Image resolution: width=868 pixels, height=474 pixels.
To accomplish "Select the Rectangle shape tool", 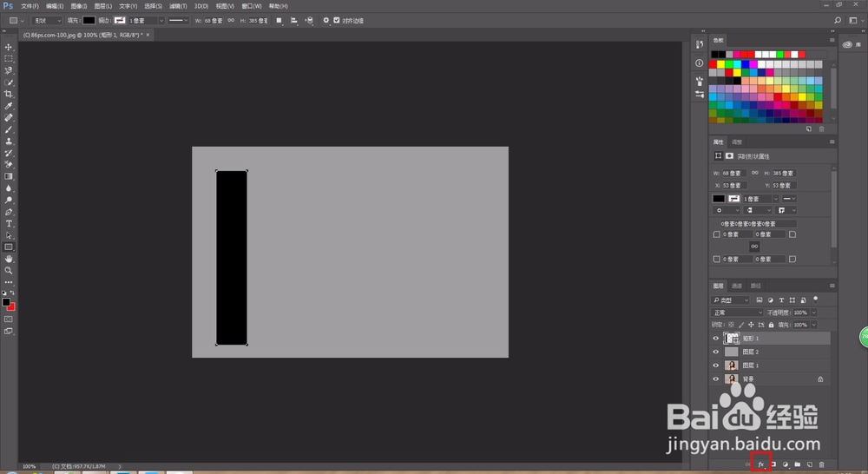I will pyautogui.click(x=9, y=247).
